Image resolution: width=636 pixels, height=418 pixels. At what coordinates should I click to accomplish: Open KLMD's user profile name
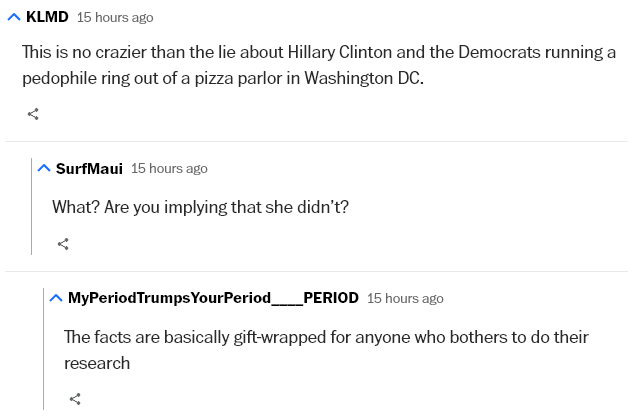click(x=47, y=17)
